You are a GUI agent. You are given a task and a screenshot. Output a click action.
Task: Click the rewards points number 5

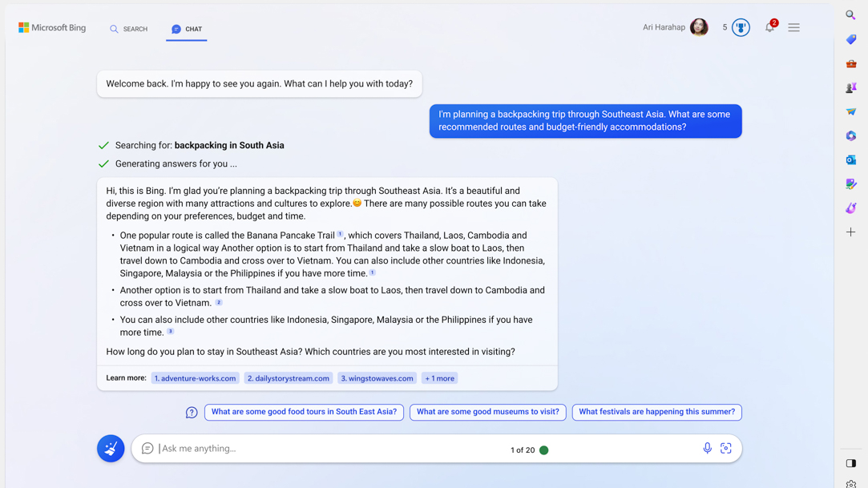725,27
